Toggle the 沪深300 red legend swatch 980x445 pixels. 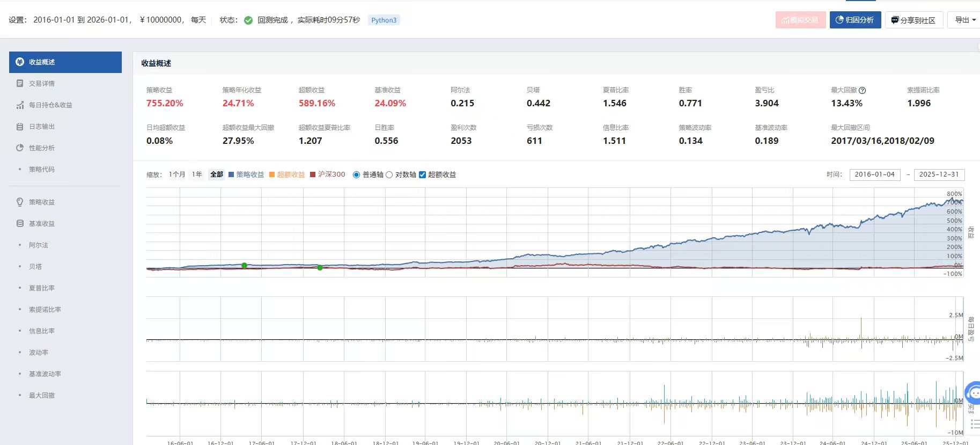(313, 174)
